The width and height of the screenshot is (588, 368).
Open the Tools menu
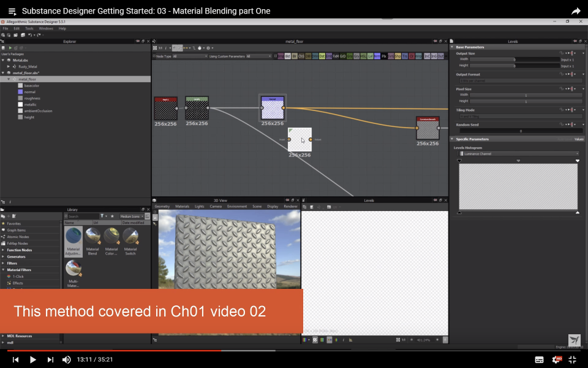(29, 29)
